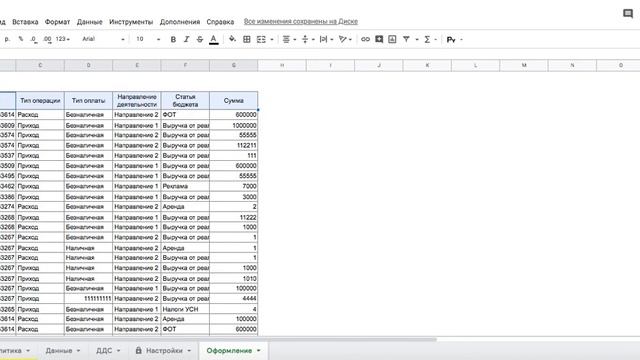Viewport: 640px width, 360px height.
Task: Open the Инструменты menu
Action: click(x=131, y=22)
